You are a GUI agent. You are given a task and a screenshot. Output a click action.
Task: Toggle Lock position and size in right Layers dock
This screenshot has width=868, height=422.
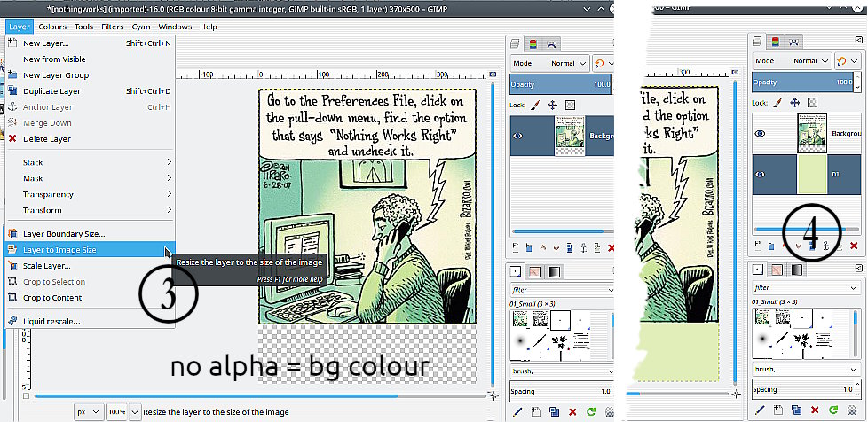[x=794, y=102]
